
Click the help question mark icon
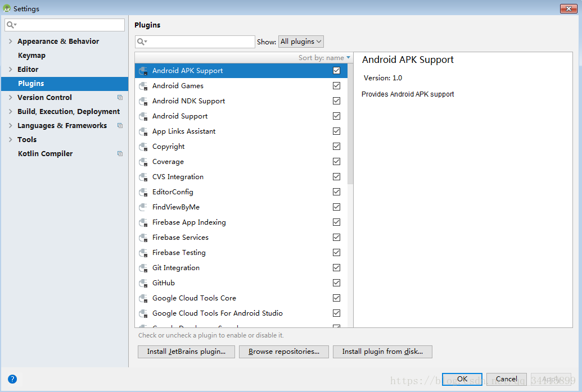tap(12, 378)
